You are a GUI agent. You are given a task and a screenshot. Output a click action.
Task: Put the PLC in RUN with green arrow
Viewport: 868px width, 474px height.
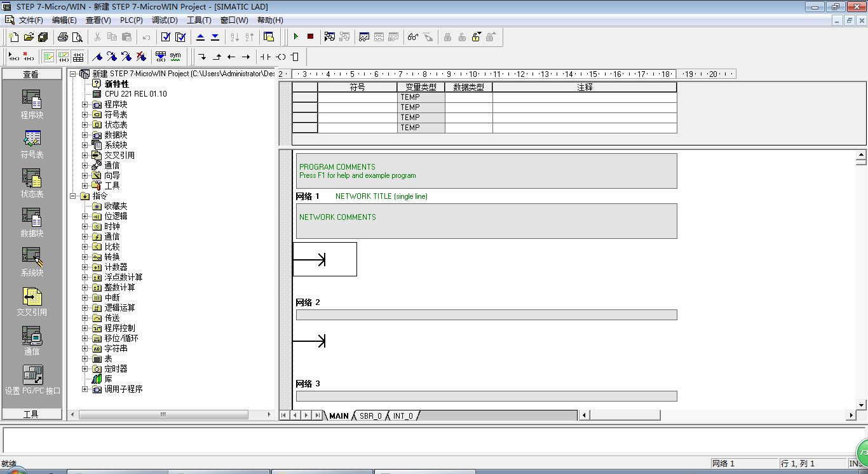point(295,37)
